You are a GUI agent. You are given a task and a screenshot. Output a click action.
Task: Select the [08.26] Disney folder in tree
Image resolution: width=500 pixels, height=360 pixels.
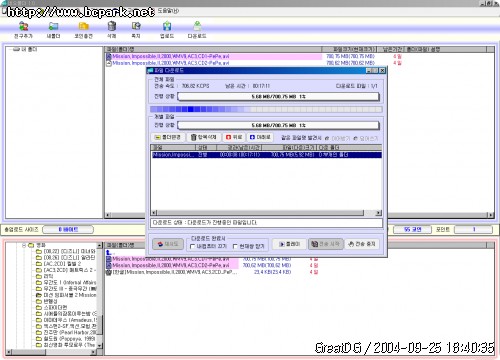[x=69, y=257]
